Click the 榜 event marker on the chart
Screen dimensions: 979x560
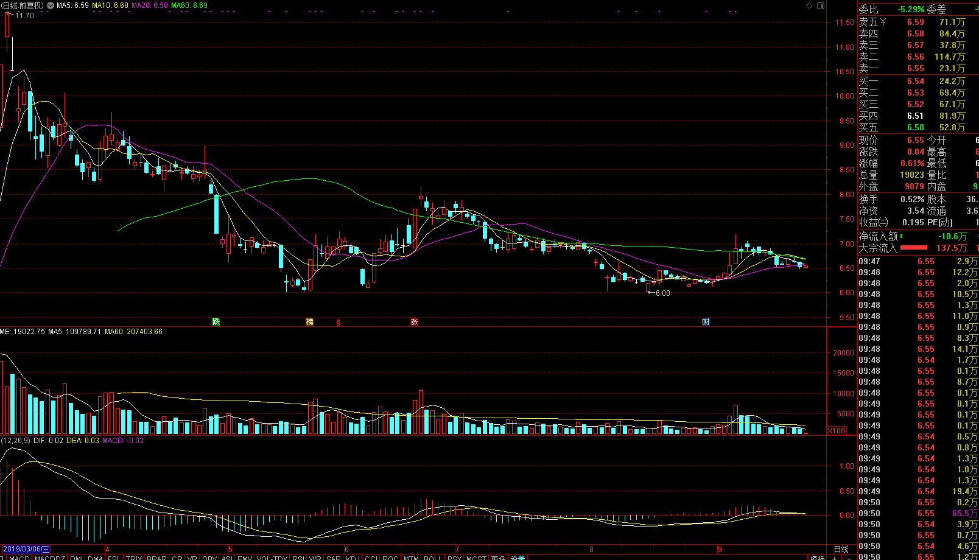click(x=310, y=321)
